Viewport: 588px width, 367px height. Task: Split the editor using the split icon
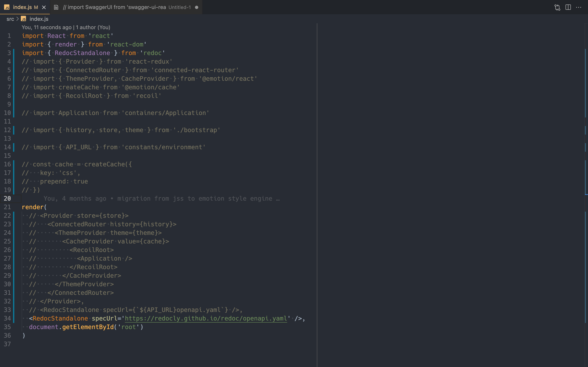coord(568,7)
